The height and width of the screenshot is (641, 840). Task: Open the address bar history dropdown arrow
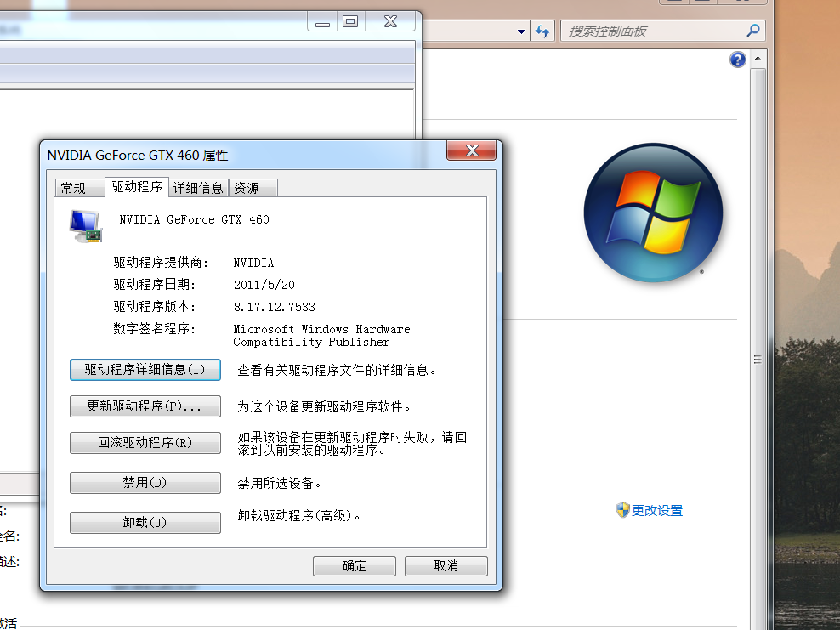click(x=522, y=31)
